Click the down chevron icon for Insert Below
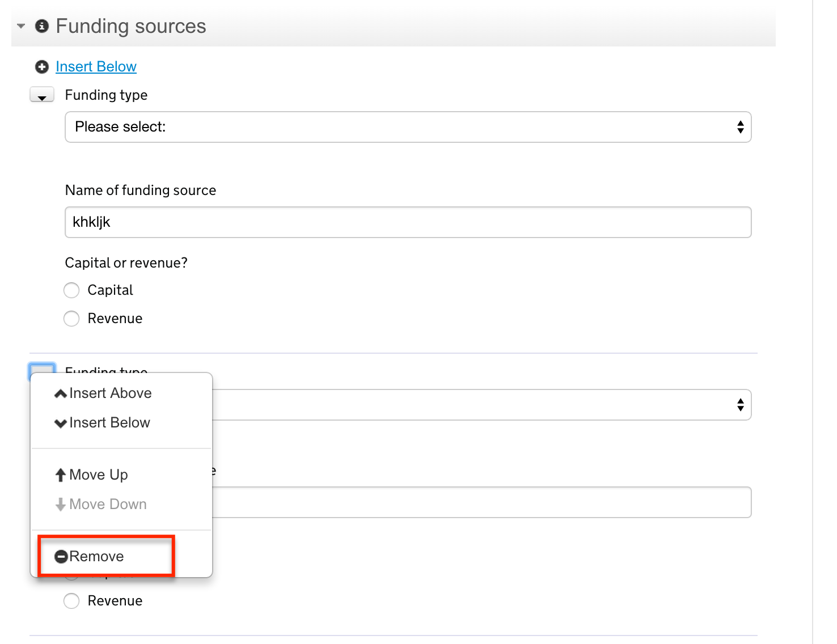This screenshot has width=837, height=644. (x=61, y=423)
